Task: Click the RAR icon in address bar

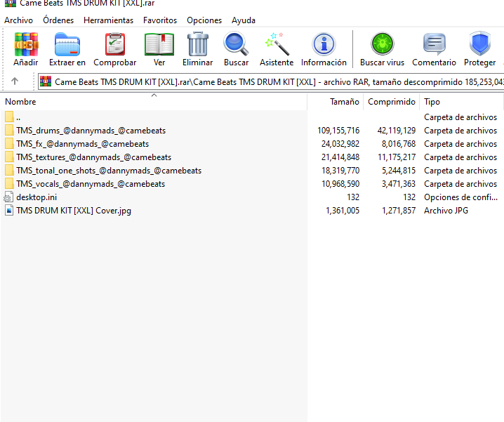Action: click(x=46, y=81)
